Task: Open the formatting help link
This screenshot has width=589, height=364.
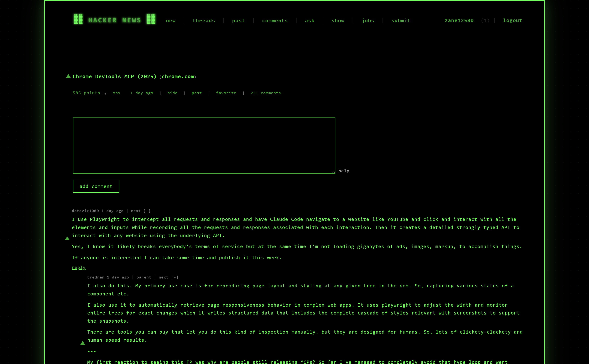Action: (x=343, y=171)
